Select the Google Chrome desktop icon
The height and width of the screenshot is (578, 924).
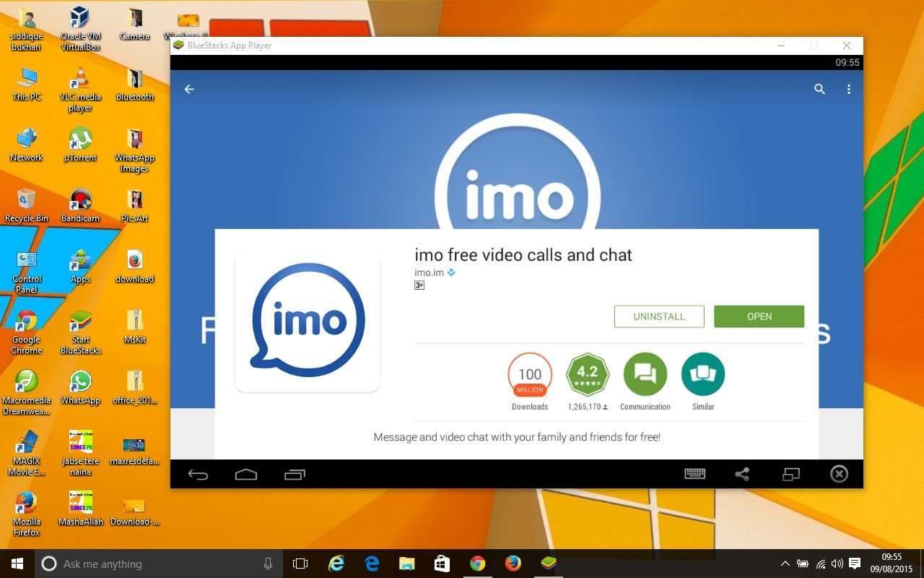tap(27, 332)
